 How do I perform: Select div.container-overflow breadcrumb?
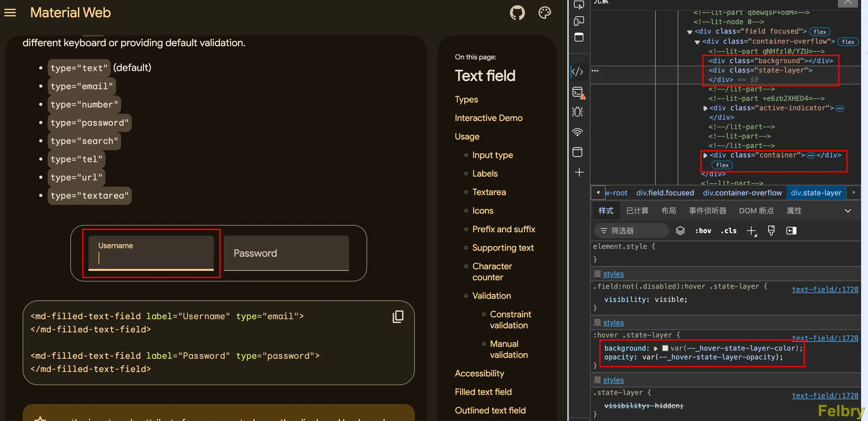point(742,193)
